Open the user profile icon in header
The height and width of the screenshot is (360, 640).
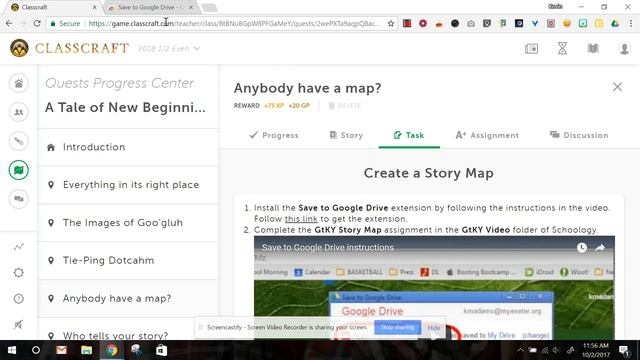[624, 49]
